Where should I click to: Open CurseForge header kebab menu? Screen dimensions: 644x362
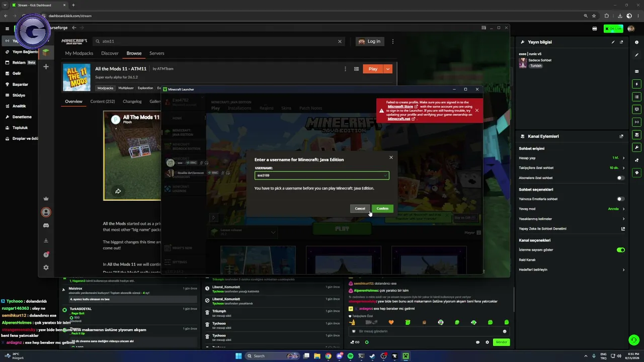tap(393, 41)
